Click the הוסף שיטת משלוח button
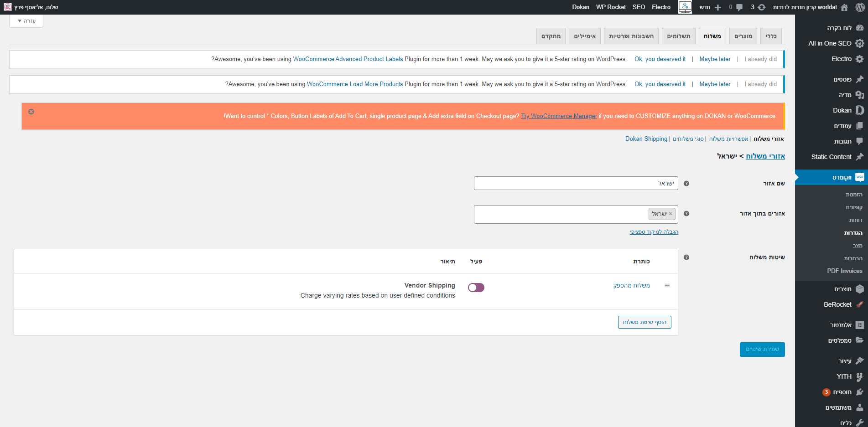Image resolution: width=868 pixels, height=427 pixels. click(645, 322)
